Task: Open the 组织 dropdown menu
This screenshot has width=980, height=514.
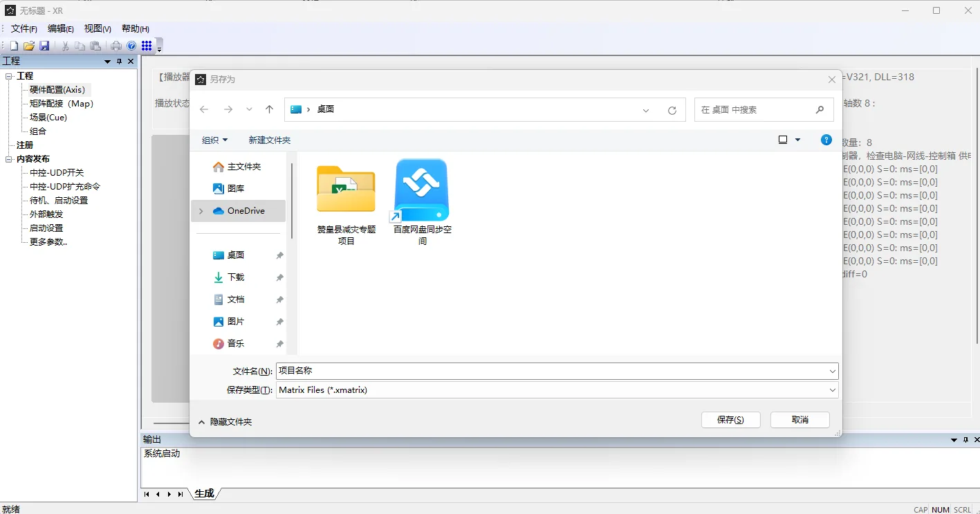Action: [x=214, y=140]
